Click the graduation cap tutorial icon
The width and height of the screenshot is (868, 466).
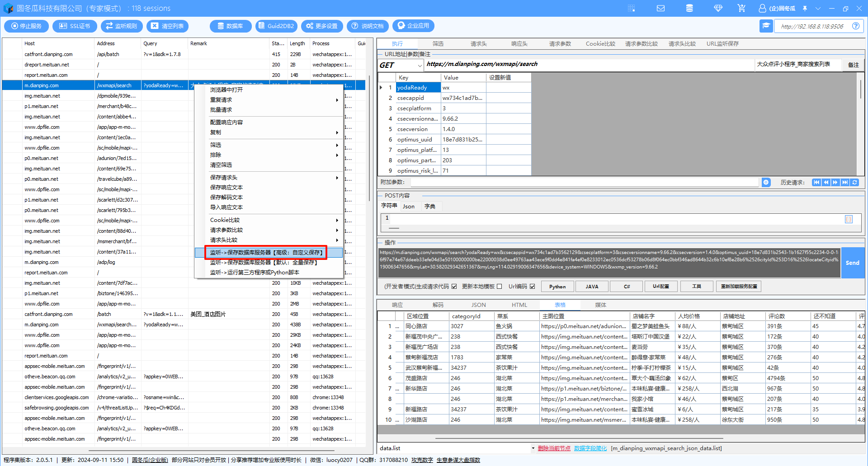pyautogui.click(x=766, y=26)
